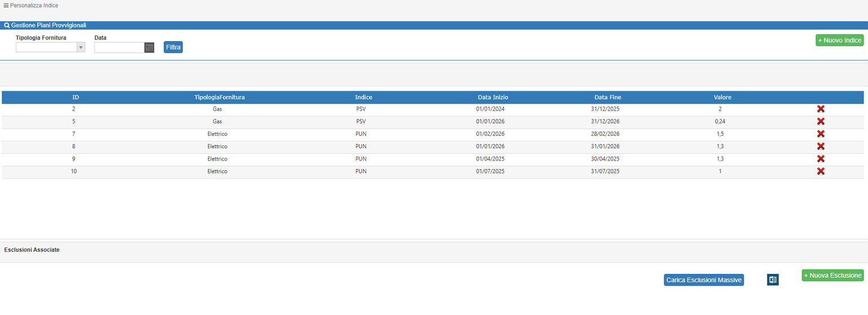This screenshot has height=315, width=868.
Task: Delete the row with ID 7
Action: tap(821, 134)
